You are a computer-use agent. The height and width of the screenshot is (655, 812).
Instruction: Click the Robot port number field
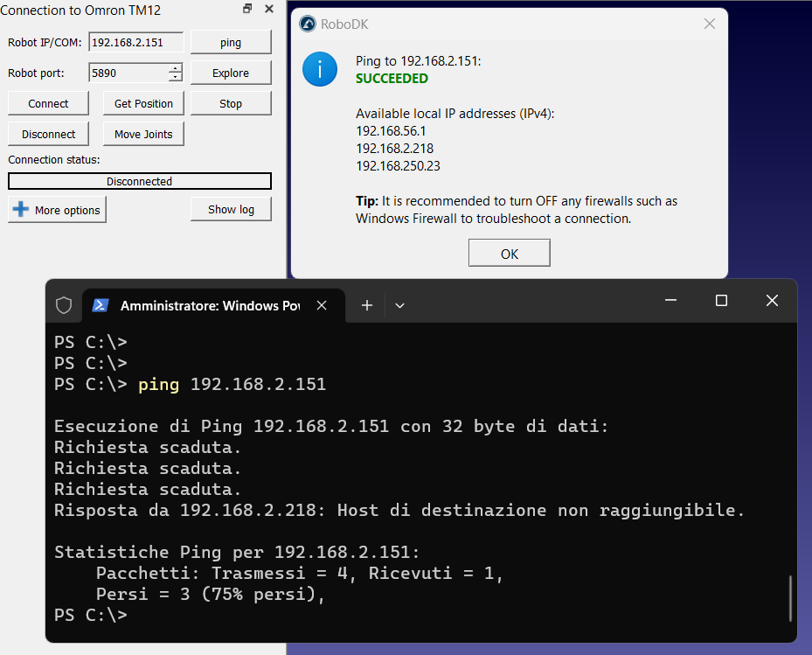128,73
